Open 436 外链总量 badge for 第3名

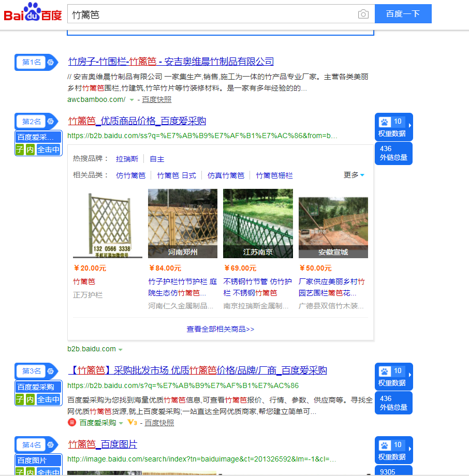coord(393,403)
